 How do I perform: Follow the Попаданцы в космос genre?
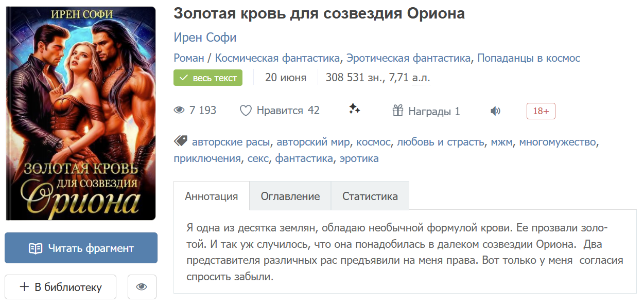[x=529, y=58]
